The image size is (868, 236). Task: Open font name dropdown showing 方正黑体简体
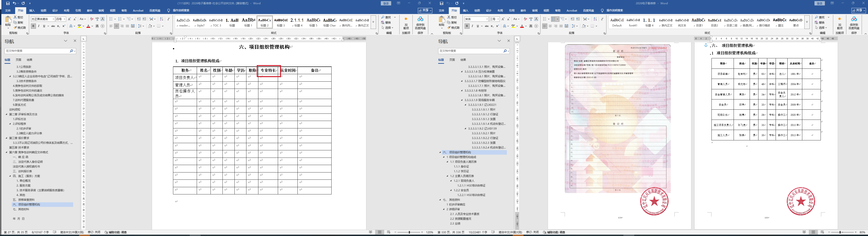click(x=53, y=19)
